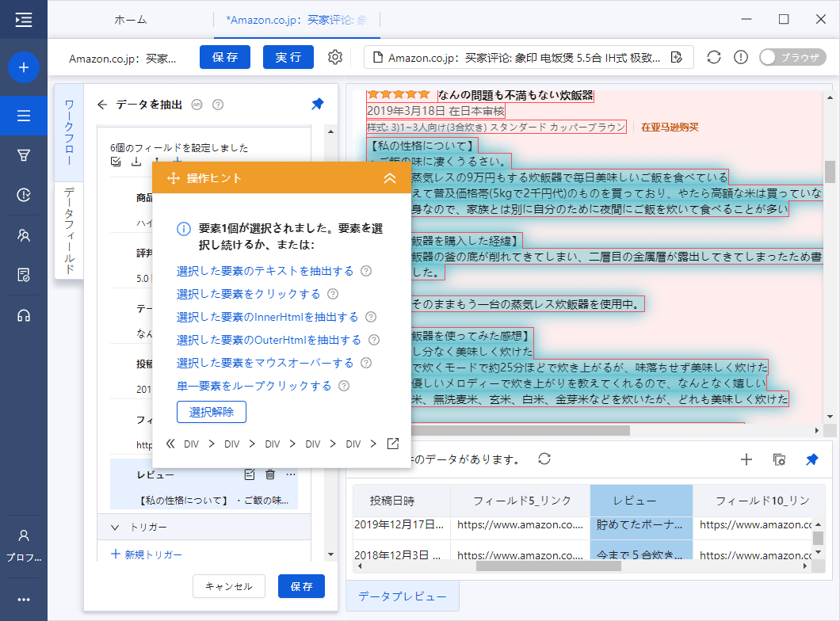This screenshot has width=840, height=621.
Task: Open help icon beside クリックする option
Action: (x=333, y=294)
